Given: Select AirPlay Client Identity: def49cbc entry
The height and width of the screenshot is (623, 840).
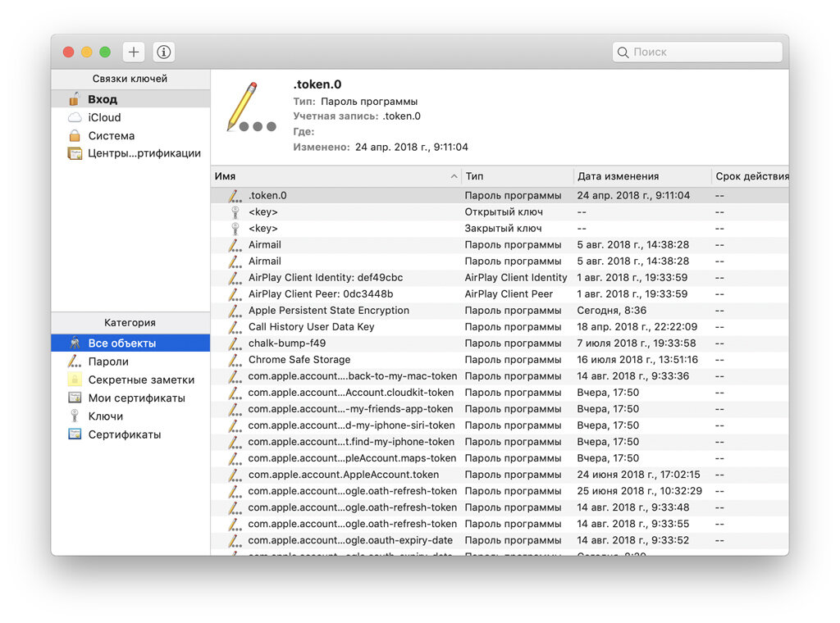Looking at the screenshot, I should tap(500, 278).
